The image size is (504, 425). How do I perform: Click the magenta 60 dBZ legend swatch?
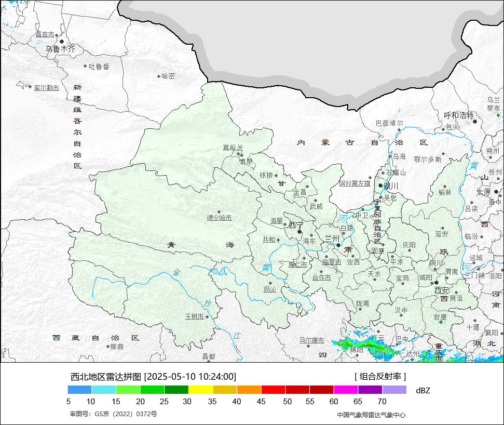pos(346,390)
